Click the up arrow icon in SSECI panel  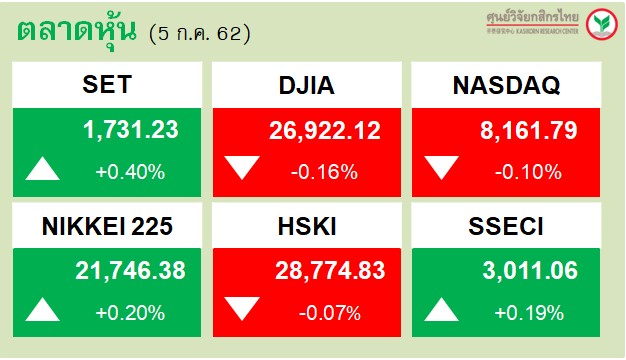(x=441, y=309)
